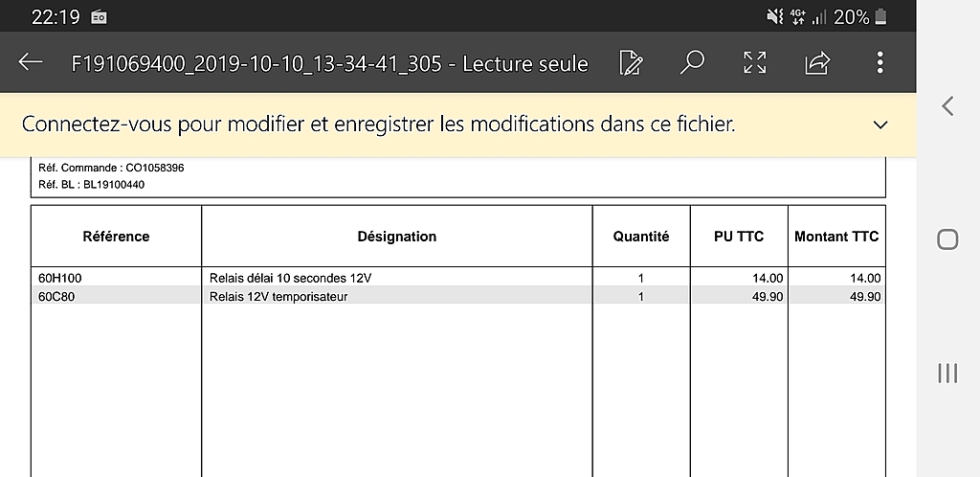Tap the Connectez-vous pour modifier message
Screen dimensions: 980x477
(x=378, y=125)
